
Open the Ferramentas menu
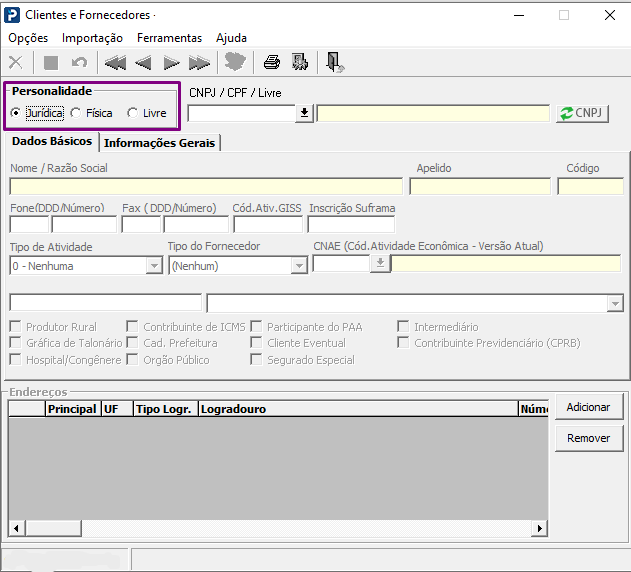tap(169, 38)
